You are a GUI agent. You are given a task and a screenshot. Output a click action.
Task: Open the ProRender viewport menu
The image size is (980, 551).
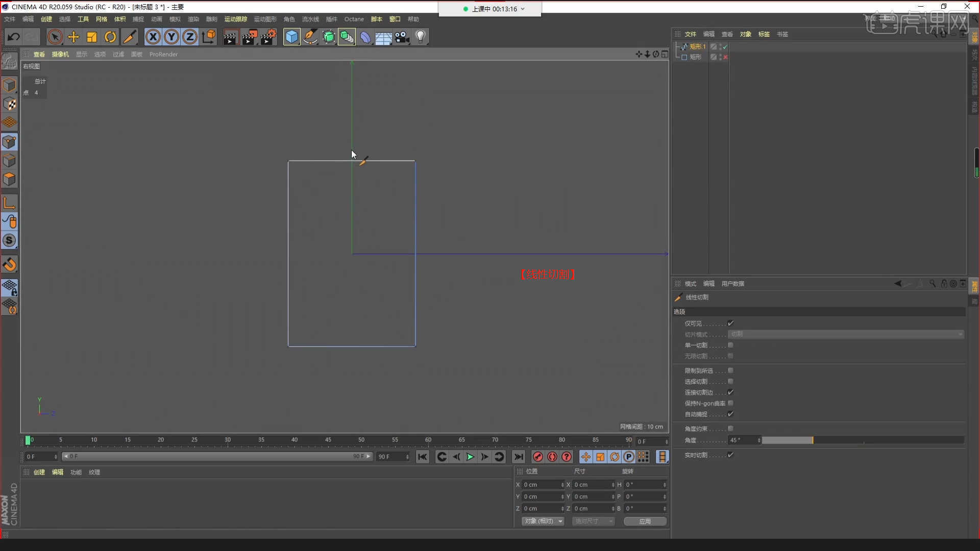pyautogui.click(x=163, y=55)
